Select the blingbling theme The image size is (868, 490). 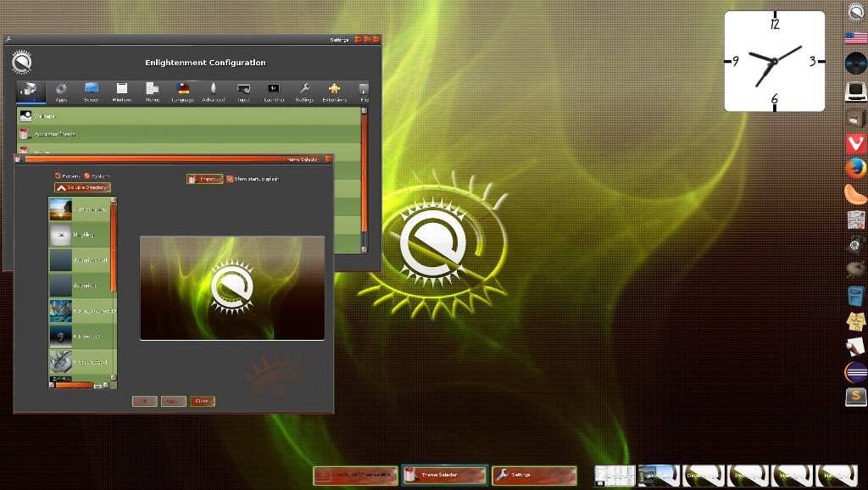[80, 235]
